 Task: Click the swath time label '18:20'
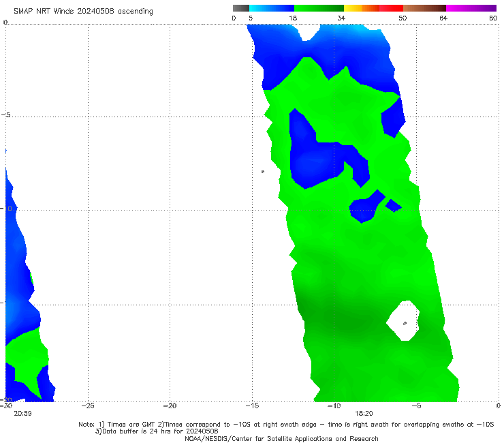(x=364, y=414)
